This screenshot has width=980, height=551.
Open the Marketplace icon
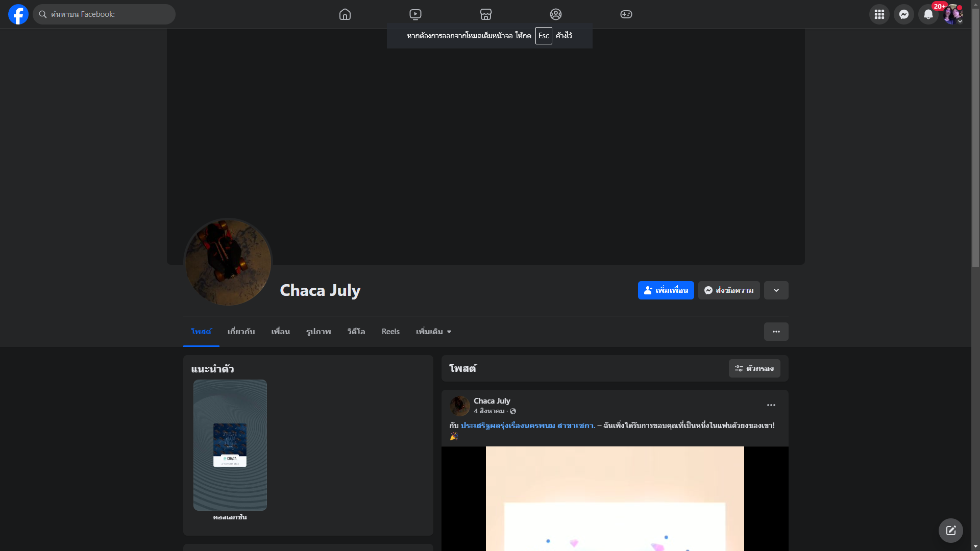486,14
